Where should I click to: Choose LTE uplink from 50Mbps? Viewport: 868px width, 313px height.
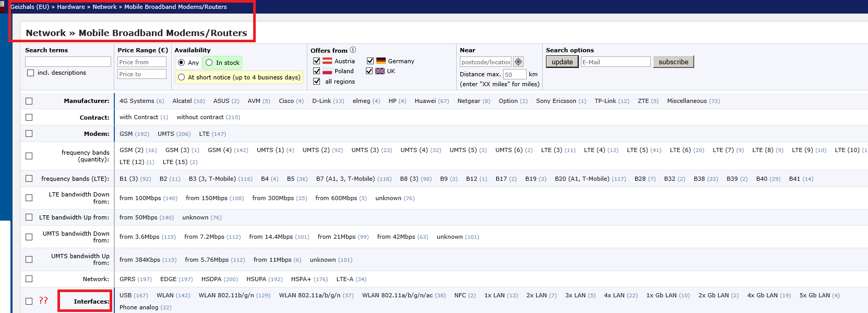coord(138,217)
